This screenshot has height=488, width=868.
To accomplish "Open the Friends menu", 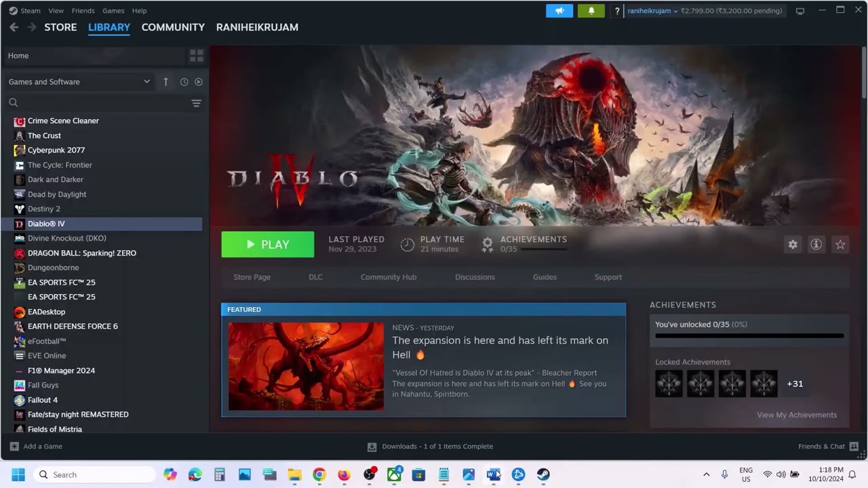I will (83, 11).
